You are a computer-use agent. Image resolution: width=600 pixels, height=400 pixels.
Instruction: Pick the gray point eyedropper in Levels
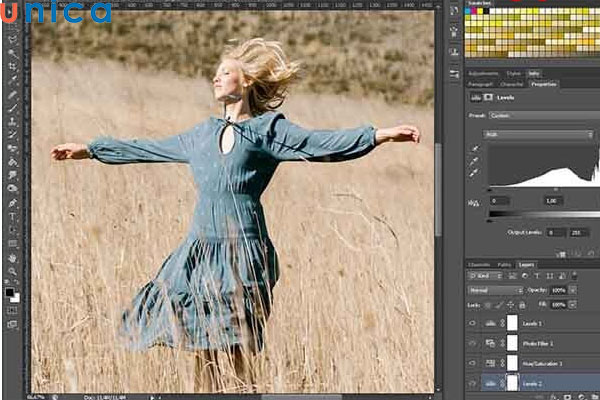pos(475,161)
